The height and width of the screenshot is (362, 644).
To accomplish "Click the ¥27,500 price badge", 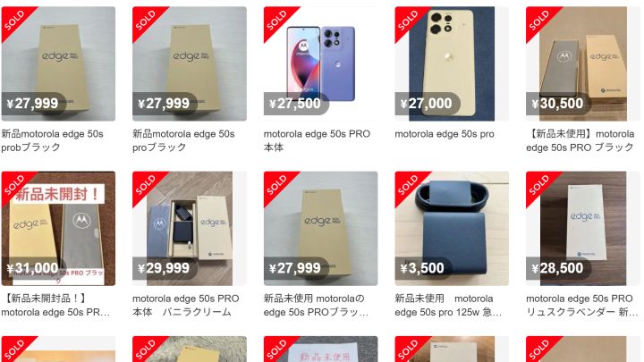I will pos(296,104).
